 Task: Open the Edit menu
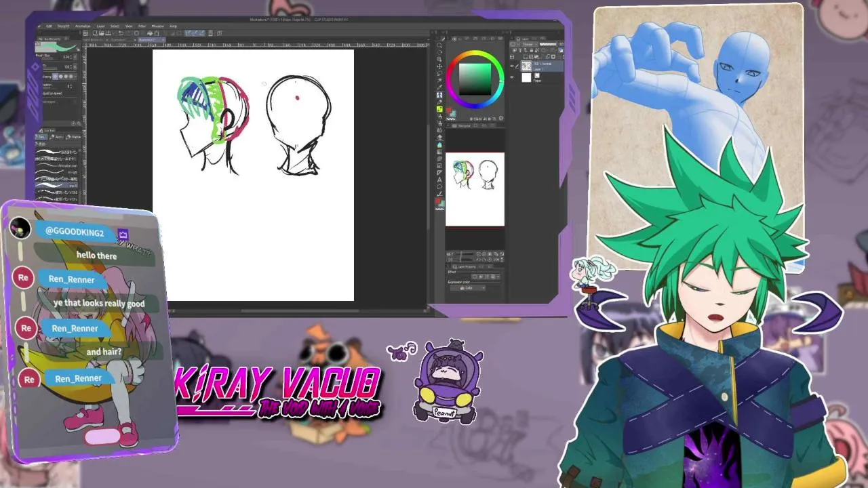[49, 26]
